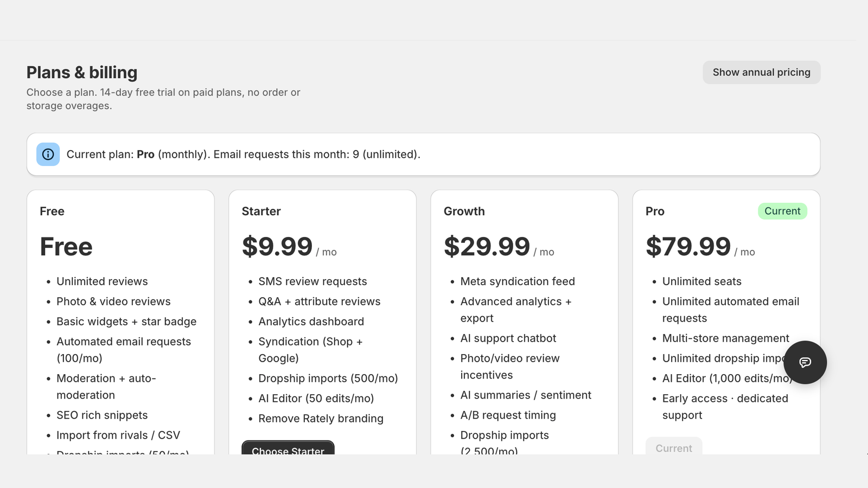Click the $79.99 Pro price

pyautogui.click(x=688, y=247)
